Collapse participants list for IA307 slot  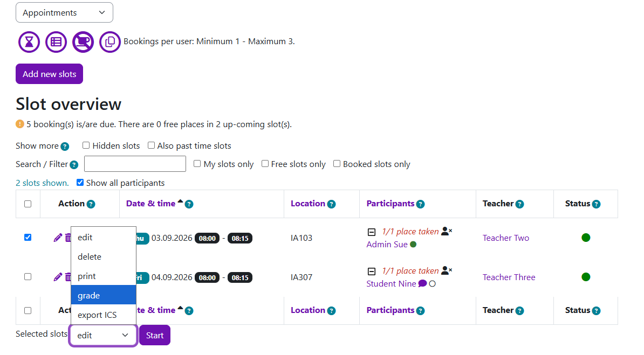coord(371,272)
